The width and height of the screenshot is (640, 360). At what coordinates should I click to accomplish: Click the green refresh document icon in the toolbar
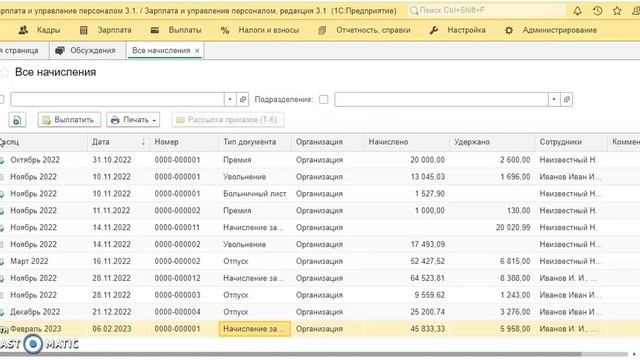tap(17, 120)
